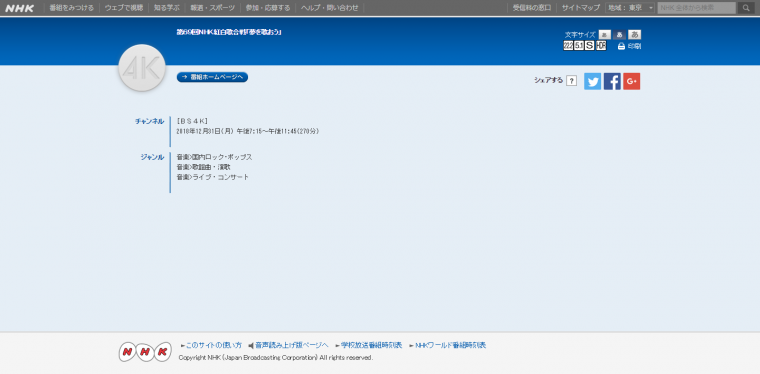760x374 pixels.
Task: Click the broadcast date 2018年12月31日 line
Action: pos(248,131)
